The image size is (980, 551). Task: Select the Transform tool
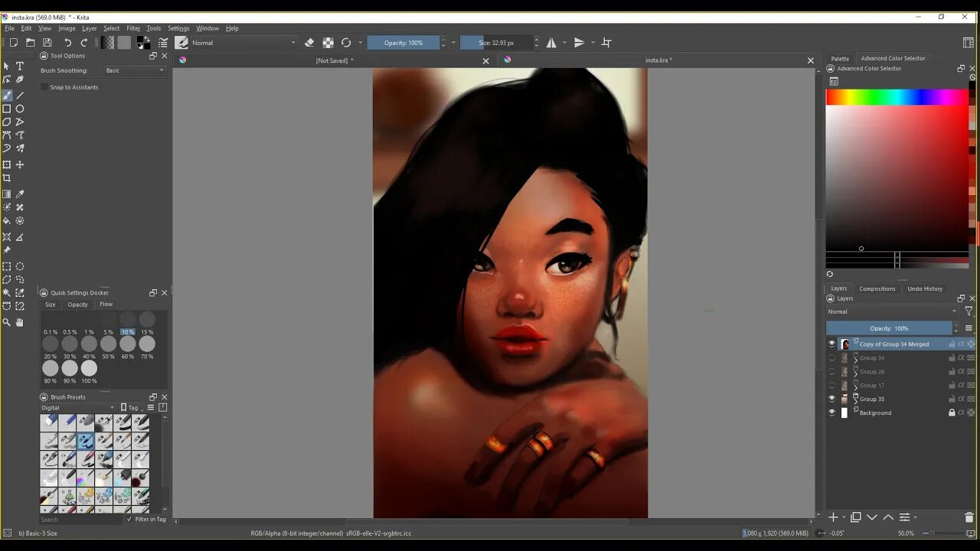pos(7,165)
